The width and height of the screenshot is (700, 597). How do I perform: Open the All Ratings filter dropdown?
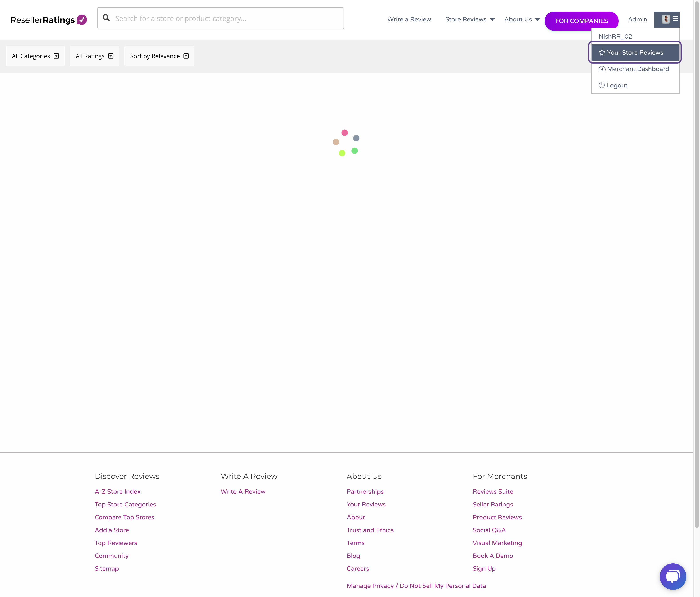coord(94,56)
